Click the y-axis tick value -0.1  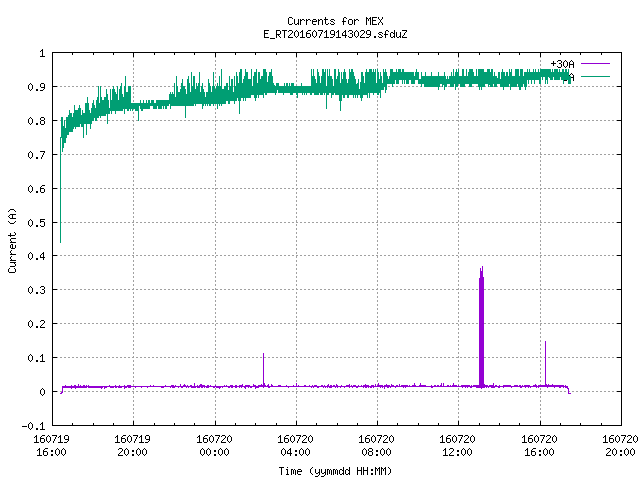33,426
